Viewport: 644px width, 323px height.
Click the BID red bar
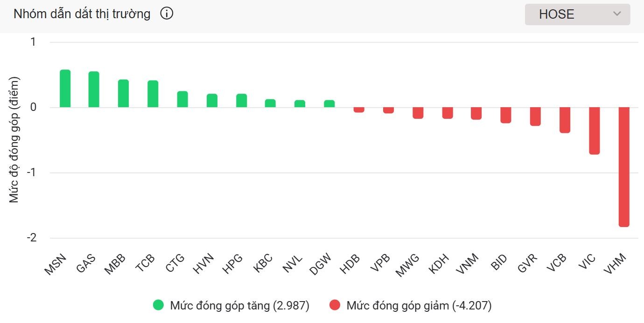506,115
